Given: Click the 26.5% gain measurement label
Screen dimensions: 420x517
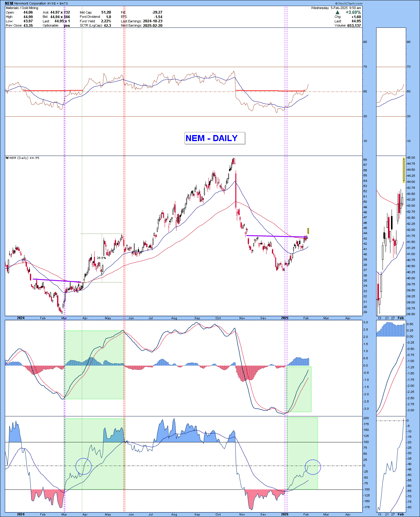Looking at the screenshot, I should coord(101,258).
